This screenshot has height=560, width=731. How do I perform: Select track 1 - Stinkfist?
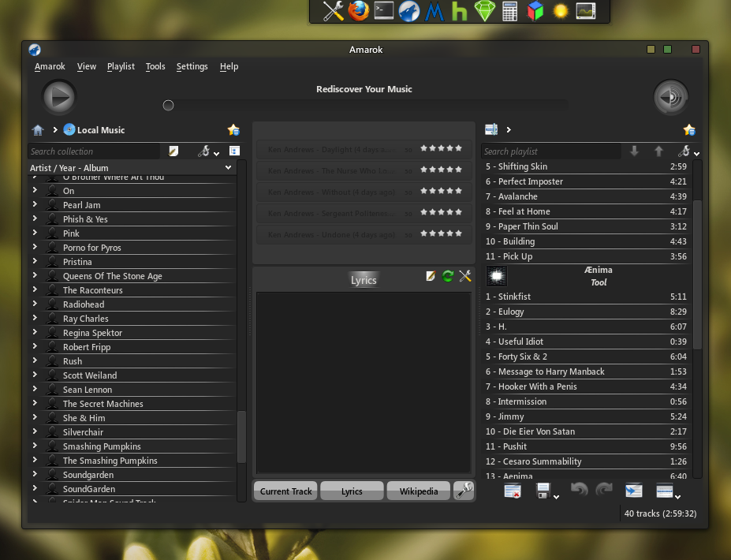pyautogui.click(x=586, y=297)
